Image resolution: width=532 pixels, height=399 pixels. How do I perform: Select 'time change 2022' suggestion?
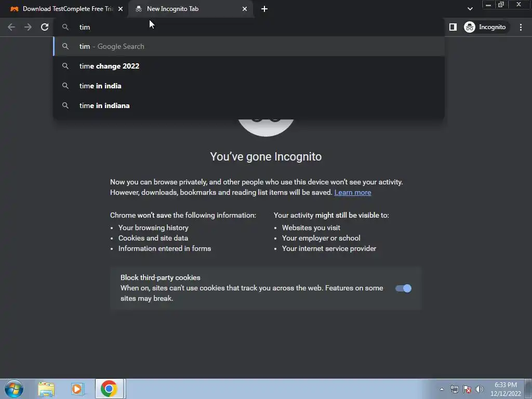[x=249, y=66]
